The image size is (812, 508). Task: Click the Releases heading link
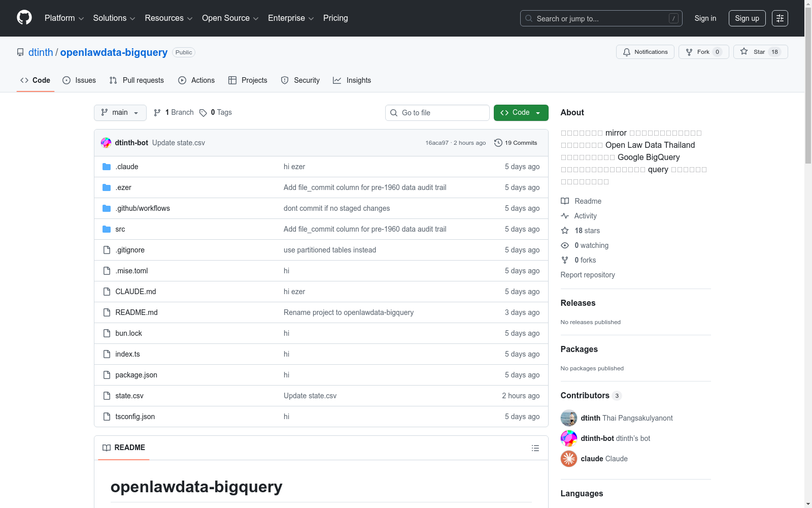coord(578,303)
